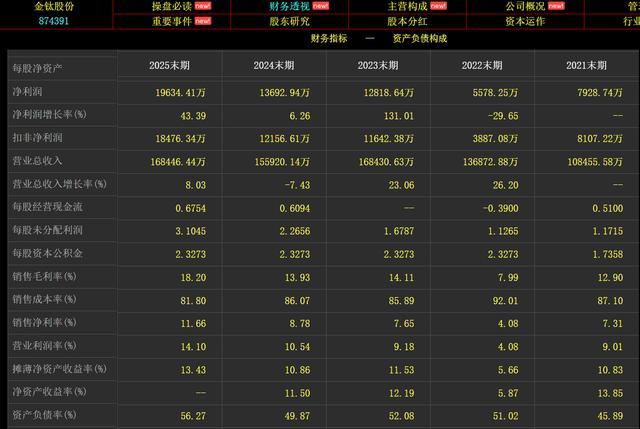The image size is (640, 429).
Task: Click debt ratio value 56.27
Action: point(193,416)
